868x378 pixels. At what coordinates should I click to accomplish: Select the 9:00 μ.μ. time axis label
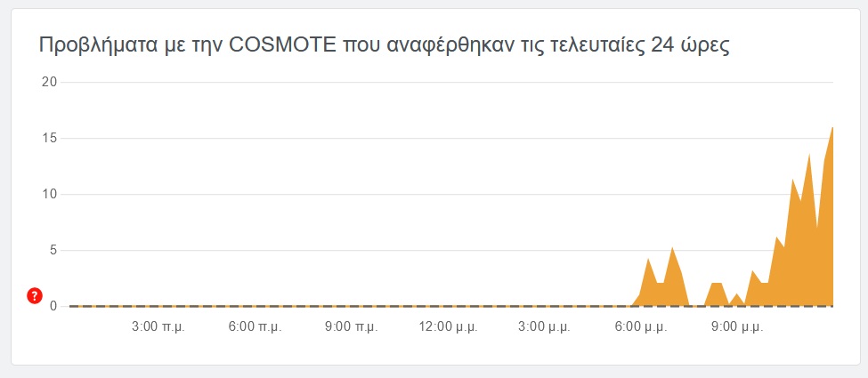coord(738,326)
